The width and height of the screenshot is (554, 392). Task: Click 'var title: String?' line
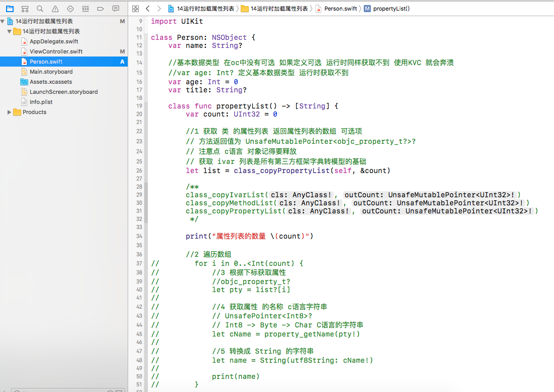click(207, 90)
